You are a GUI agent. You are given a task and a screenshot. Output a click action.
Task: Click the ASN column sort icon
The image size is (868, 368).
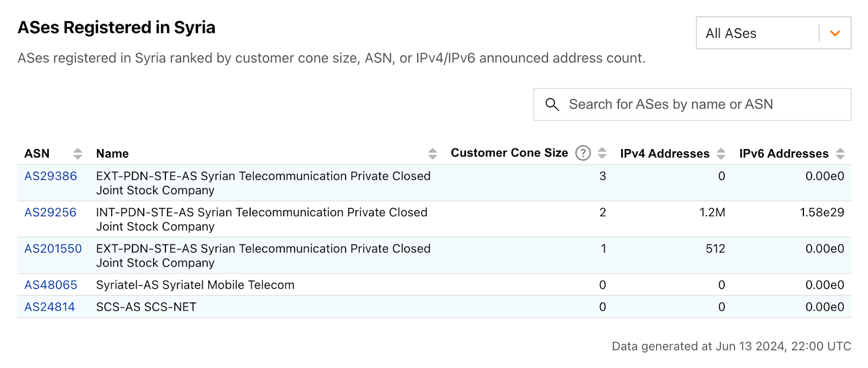(x=78, y=154)
